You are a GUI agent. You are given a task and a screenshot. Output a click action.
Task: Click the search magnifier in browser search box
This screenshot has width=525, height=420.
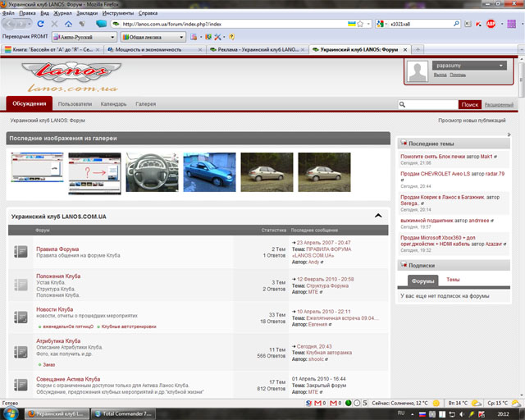pyautogui.click(x=456, y=24)
